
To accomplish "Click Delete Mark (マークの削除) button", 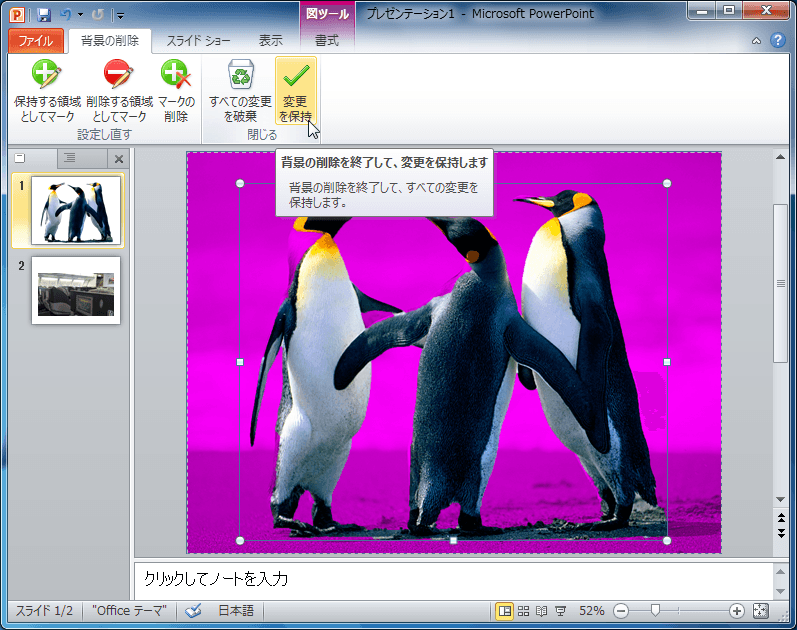I will [x=176, y=91].
